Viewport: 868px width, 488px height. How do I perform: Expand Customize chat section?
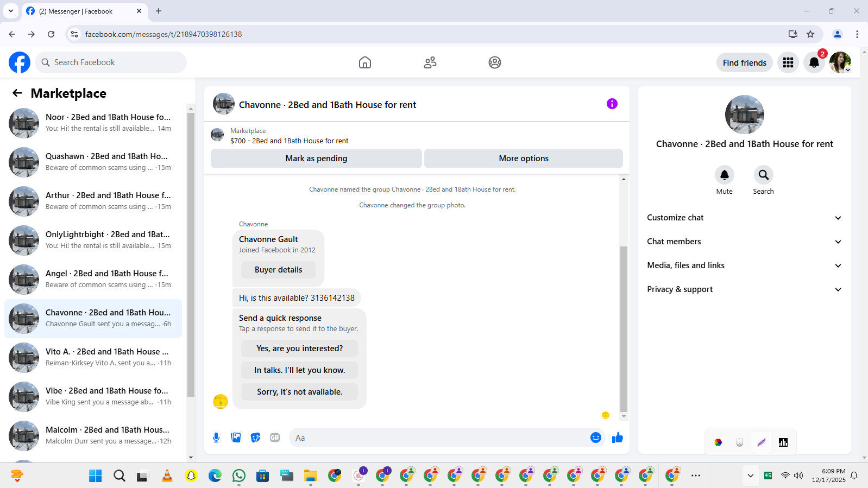[744, 218]
